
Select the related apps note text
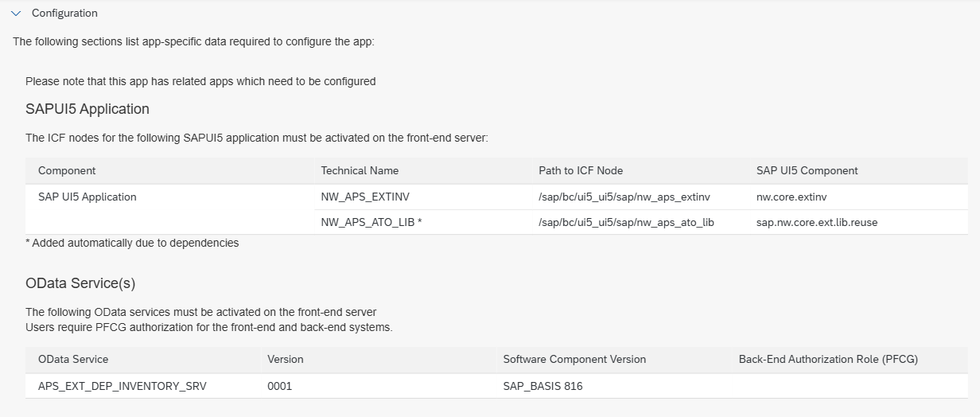coord(200,81)
